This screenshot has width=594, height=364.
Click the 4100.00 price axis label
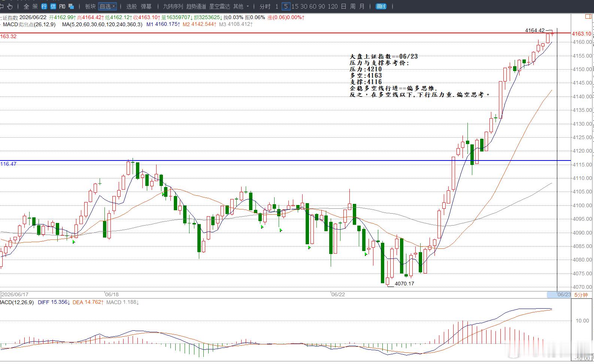[x=582, y=205]
